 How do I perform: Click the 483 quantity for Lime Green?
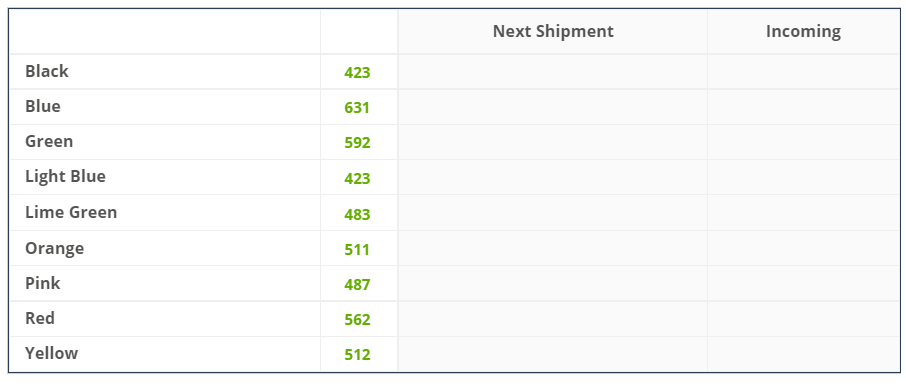(357, 214)
